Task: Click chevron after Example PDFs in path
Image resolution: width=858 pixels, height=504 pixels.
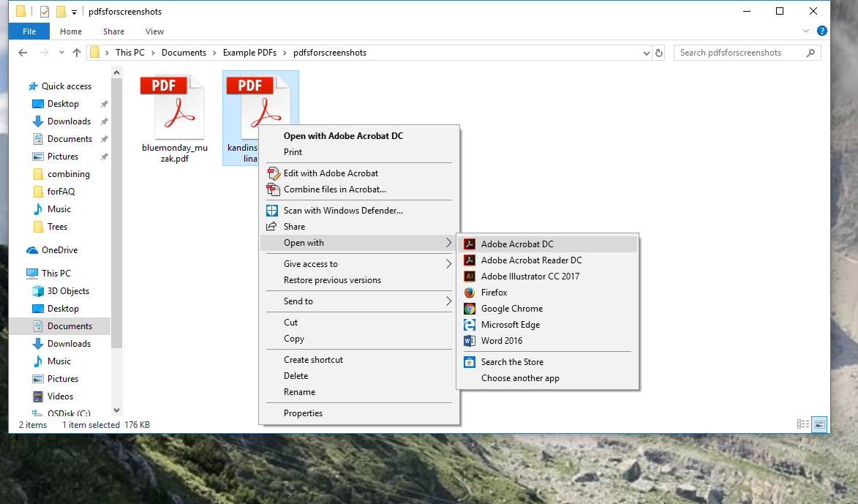Action: (285, 53)
